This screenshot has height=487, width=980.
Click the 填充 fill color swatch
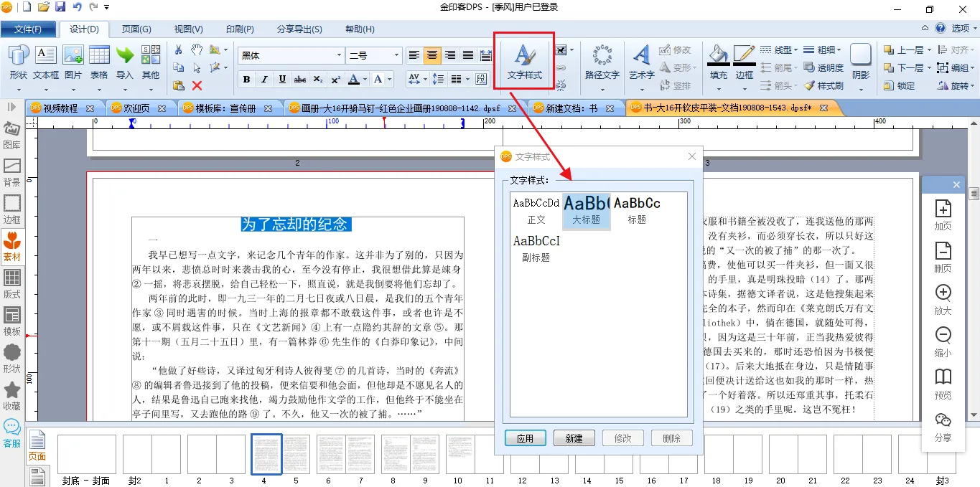pos(717,61)
